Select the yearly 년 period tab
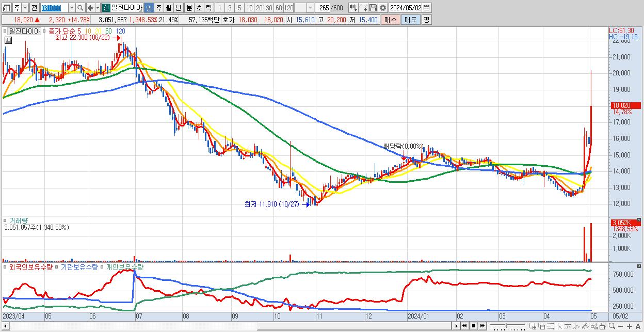Viewport: 644px width, 332px height. pos(178,8)
